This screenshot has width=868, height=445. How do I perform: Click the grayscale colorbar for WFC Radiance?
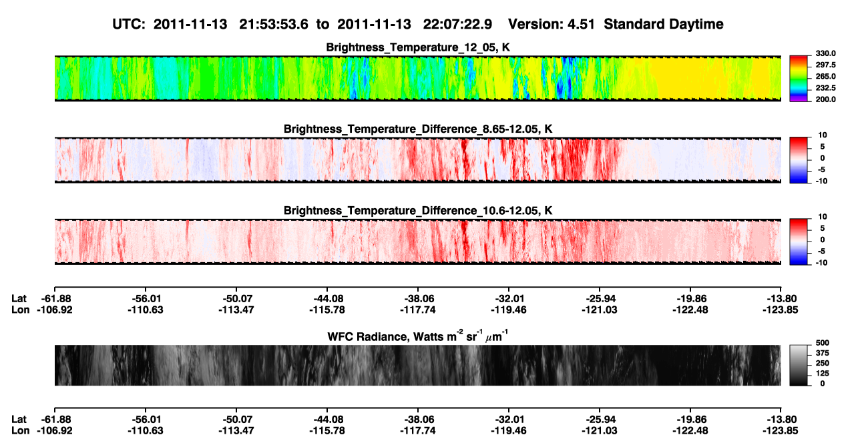tap(799, 365)
